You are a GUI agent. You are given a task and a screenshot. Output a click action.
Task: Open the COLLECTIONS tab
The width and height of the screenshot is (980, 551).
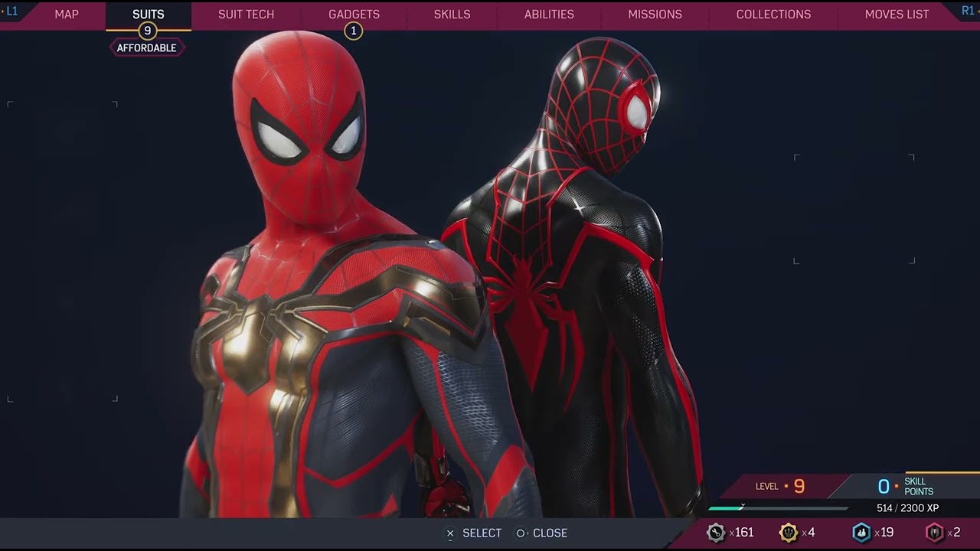coord(773,15)
